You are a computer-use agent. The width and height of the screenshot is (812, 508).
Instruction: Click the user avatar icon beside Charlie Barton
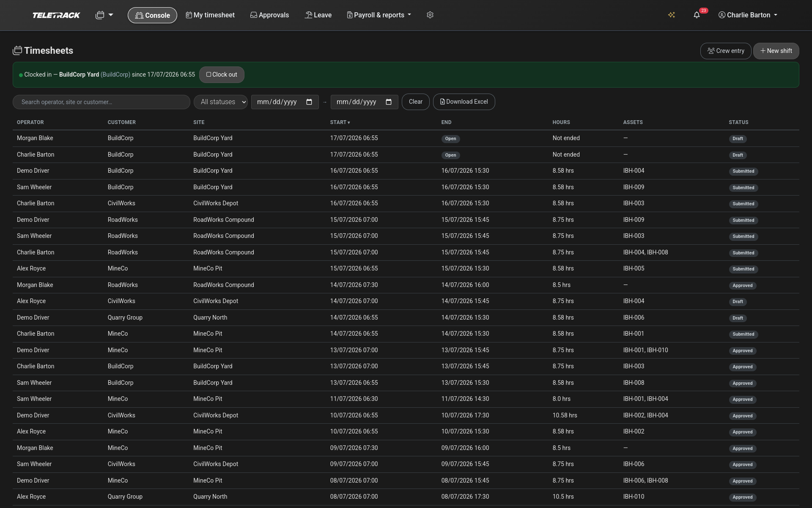(x=722, y=15)
